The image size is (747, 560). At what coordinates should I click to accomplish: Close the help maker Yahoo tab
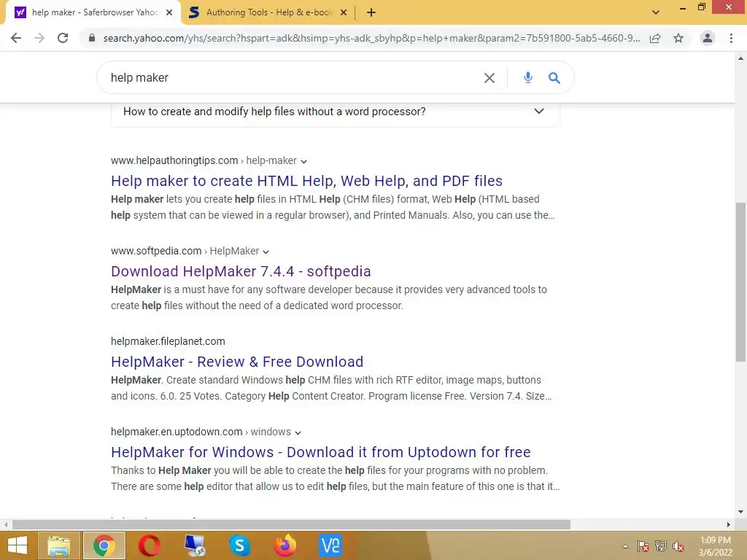(169, 12)
